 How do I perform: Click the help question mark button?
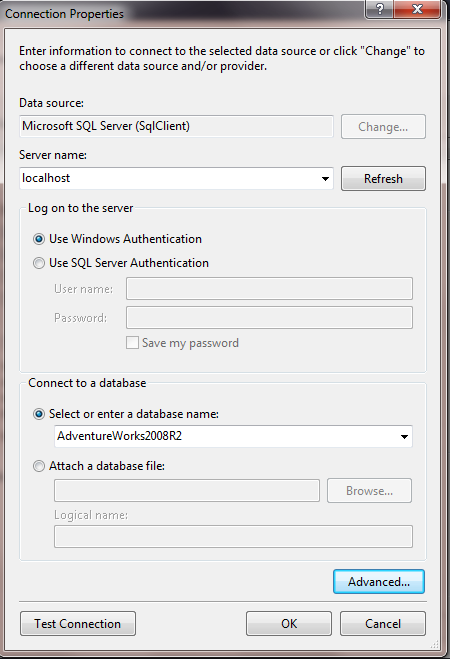pos(379,9)
